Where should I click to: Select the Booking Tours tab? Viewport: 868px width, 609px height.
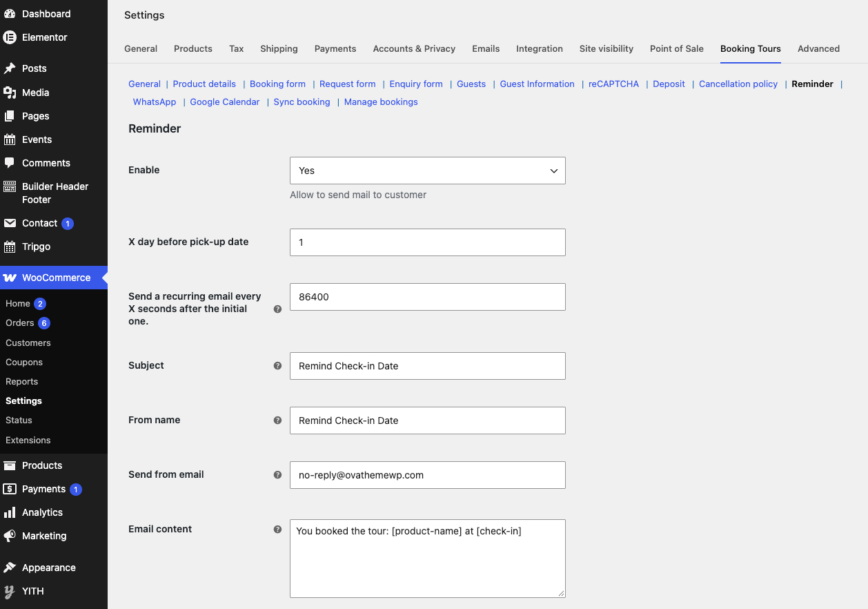751,49
